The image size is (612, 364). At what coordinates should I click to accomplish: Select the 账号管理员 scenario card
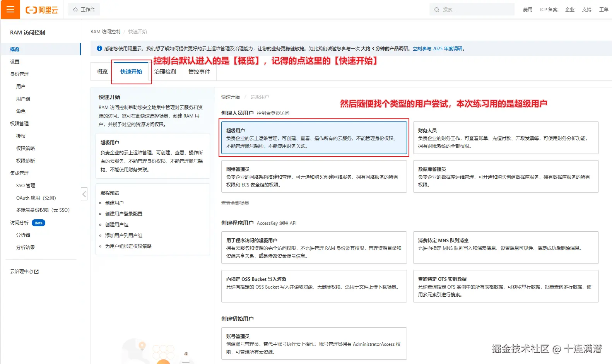tap(314, 343)
